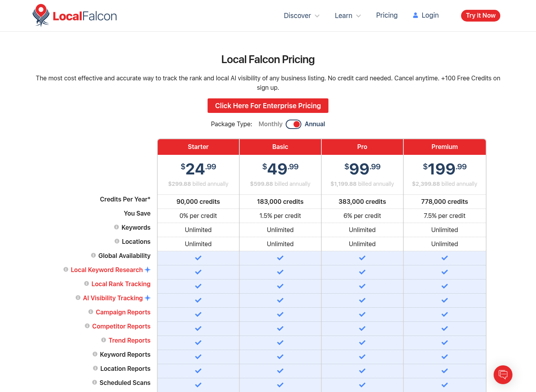The image size is (536, 392).
Task: Click the info icon beside Local Keyword Research
Action: click(66, 269)
